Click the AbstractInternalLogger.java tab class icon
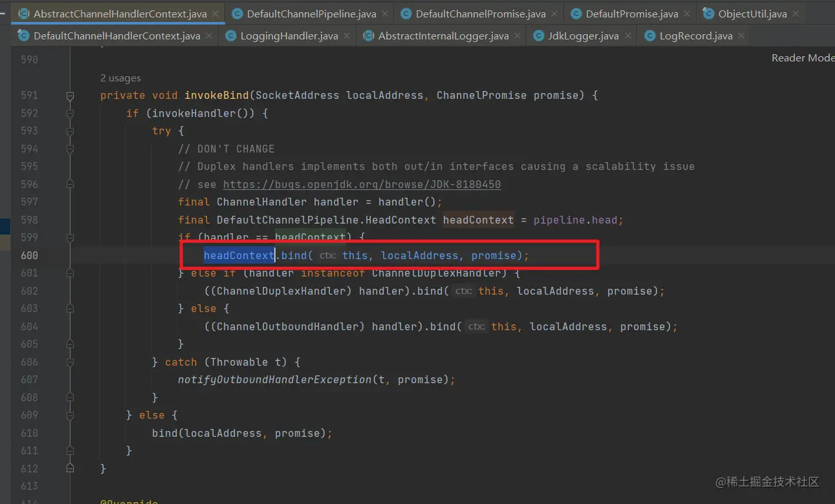Image resolution: width=835 pixels, height=504 pixels. 369,36
